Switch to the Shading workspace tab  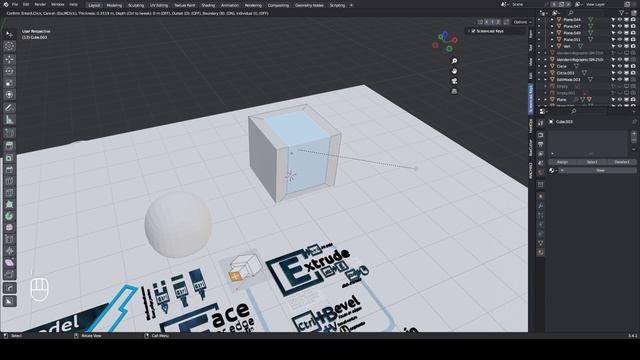click(208, 5)
